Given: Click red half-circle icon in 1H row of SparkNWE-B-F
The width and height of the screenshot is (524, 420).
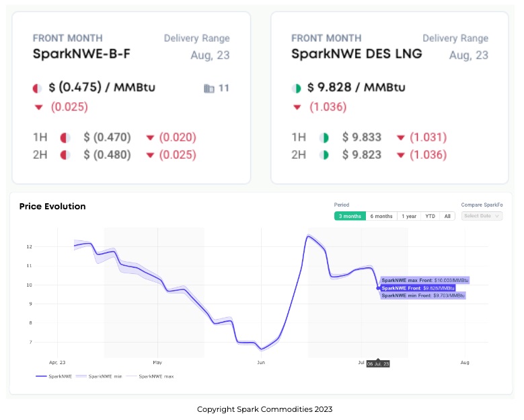Looking at the screenshot, I should pyautogui.click(x=65, y=137).
